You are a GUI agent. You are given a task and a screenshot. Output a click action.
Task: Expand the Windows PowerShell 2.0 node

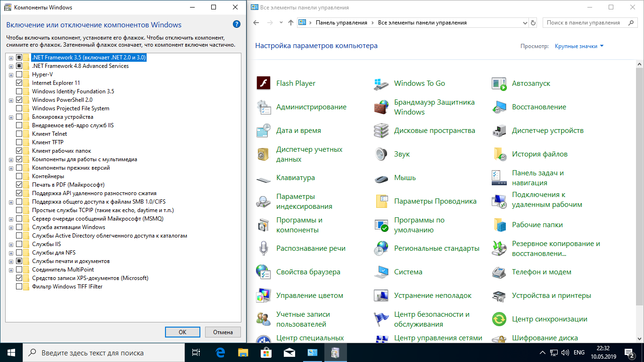click(11, 100)
